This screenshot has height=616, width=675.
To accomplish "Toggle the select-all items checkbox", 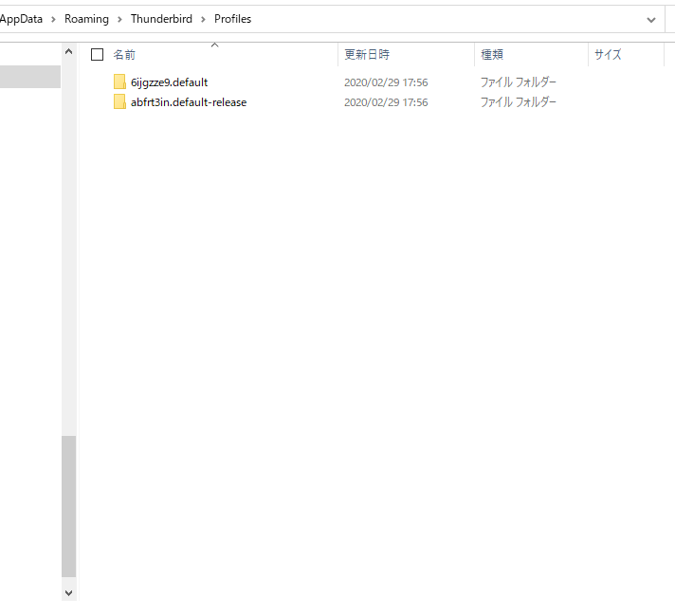I will pos(97,55).
